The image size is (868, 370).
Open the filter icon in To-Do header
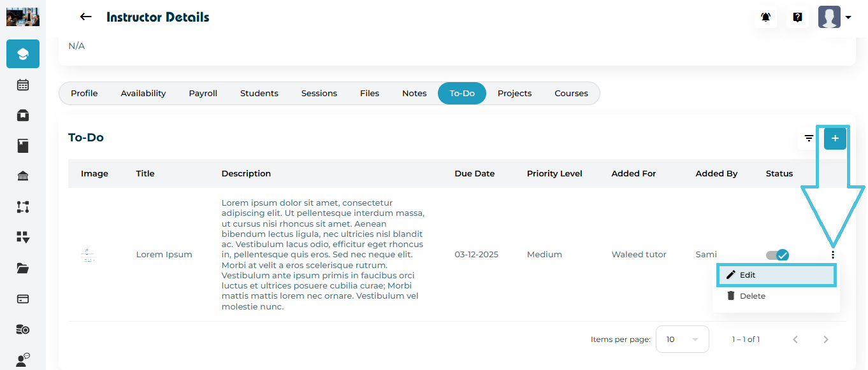pyautogui.click(x=809, y=138)
